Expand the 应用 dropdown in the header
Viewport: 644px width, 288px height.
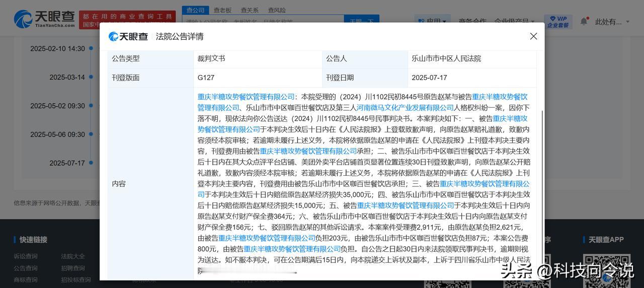pyautogui.click(x=433, y=22)
